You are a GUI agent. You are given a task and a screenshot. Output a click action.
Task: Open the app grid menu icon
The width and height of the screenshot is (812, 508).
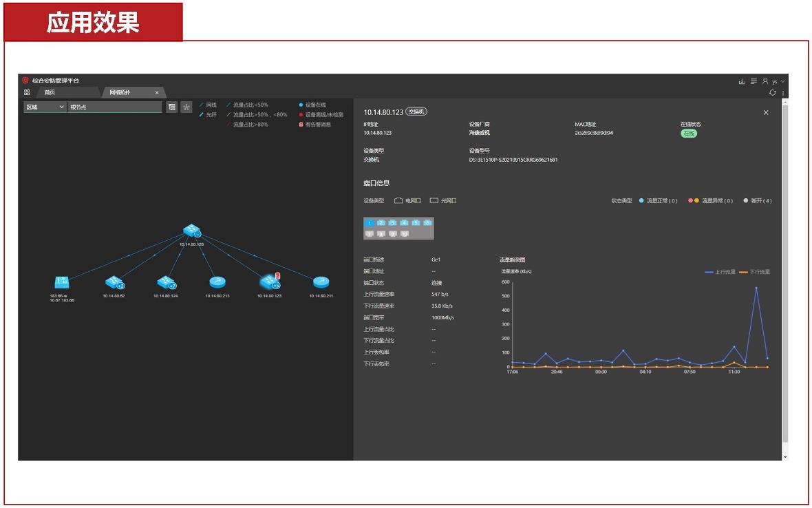pyautogui.click(x=27, y=92)
